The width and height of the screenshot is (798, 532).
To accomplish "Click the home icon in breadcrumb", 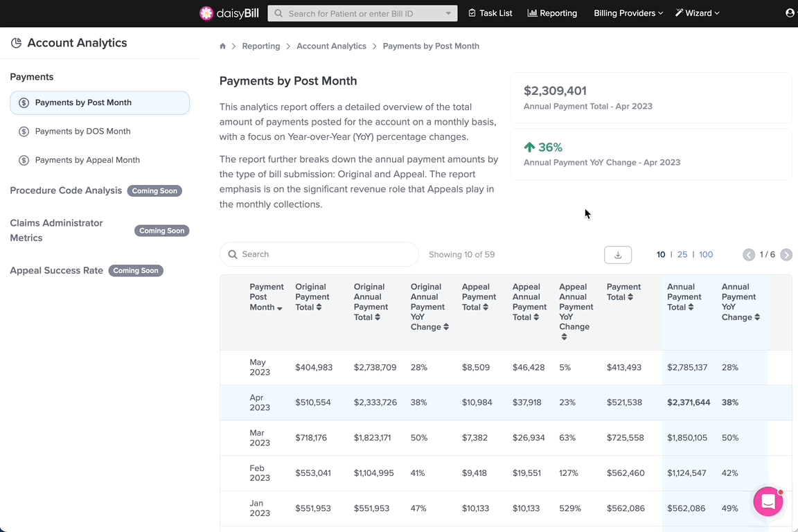I will pos(222,46).
